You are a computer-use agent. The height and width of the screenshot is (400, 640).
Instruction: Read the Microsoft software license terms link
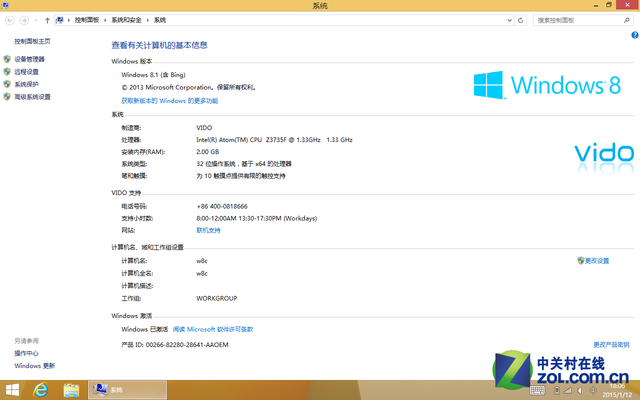pyautogui.click(x=213, y=329)
